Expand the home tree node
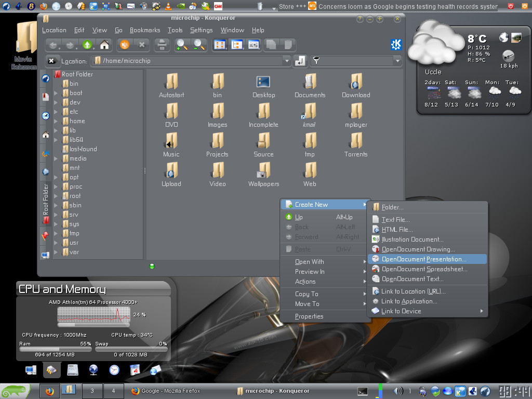Viewport: 532px width, 399px height. click(56, 121)
